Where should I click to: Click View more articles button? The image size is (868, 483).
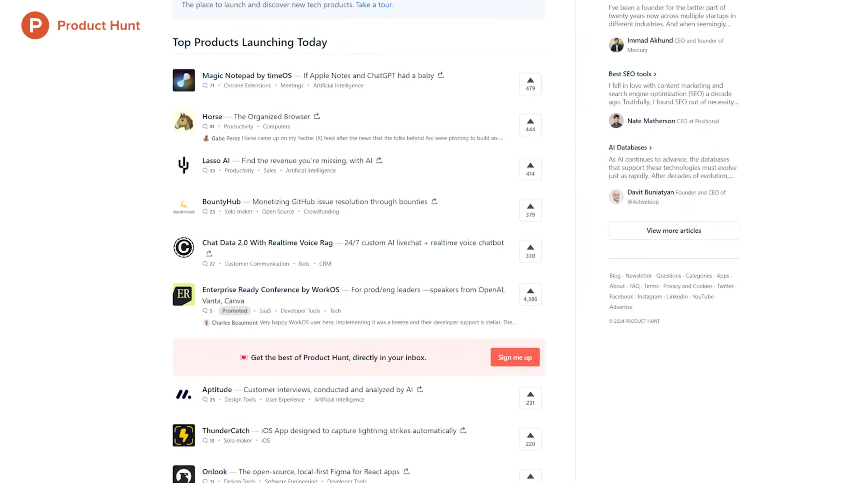pyautogui.click(x=673, y=231)
